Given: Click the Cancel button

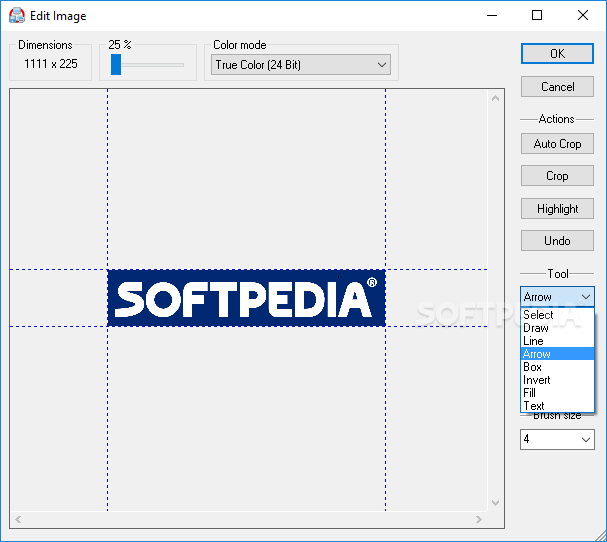Looking at the screenshot, I should (557, 86).
